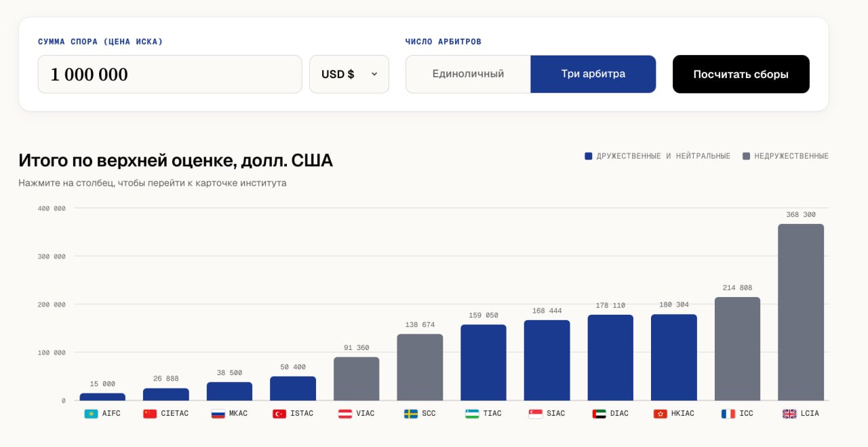Open the CIETAC bar in the chart
Image resolution: width=868 pixels, height=447 pixels.
coord(166,394)
